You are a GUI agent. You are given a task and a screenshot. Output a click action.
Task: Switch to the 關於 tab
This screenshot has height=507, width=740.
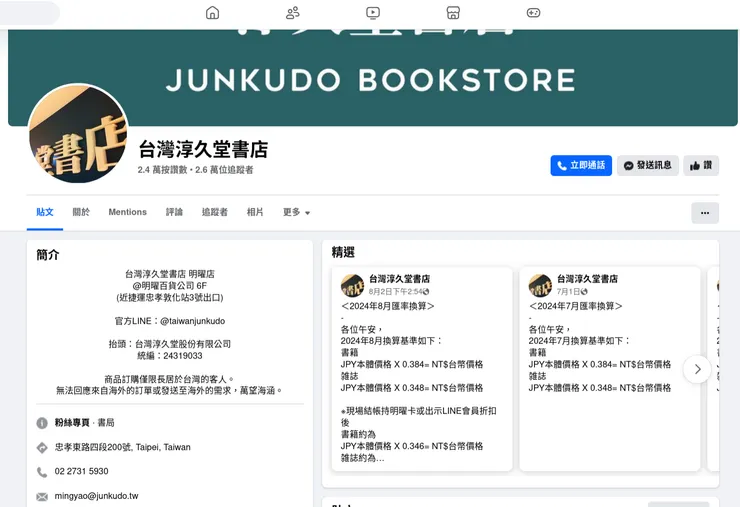pos(81,212)
